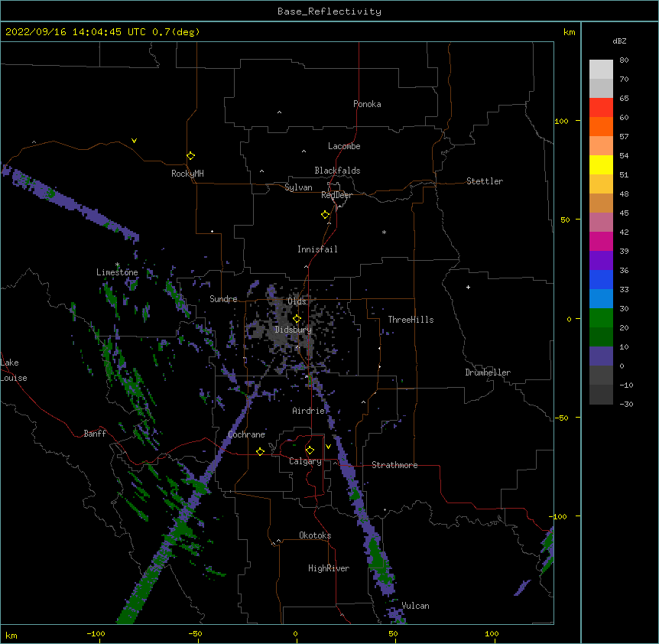Click the -100 tick on the right axis
The width and height of the screenshot is (659, 644).
pyautogui.click(x=559, y=516)
